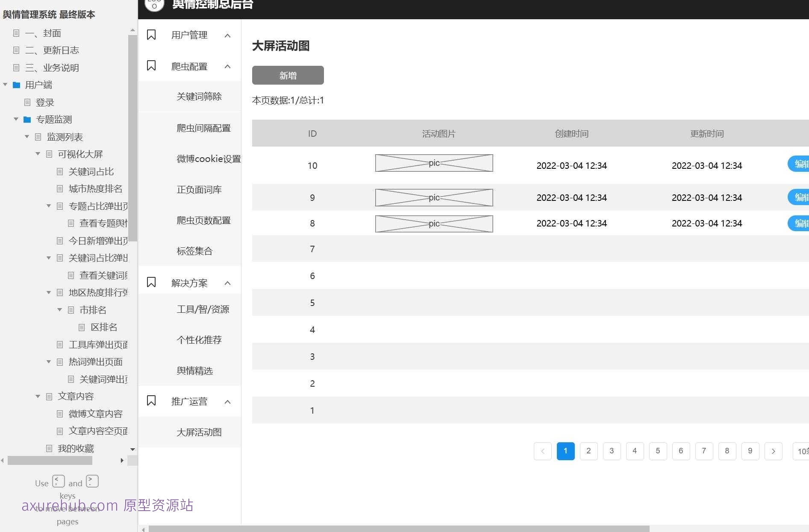Click the page icon beside 登录
The height and width of the screenshot is (532, 809).
(x=27, y=102)
